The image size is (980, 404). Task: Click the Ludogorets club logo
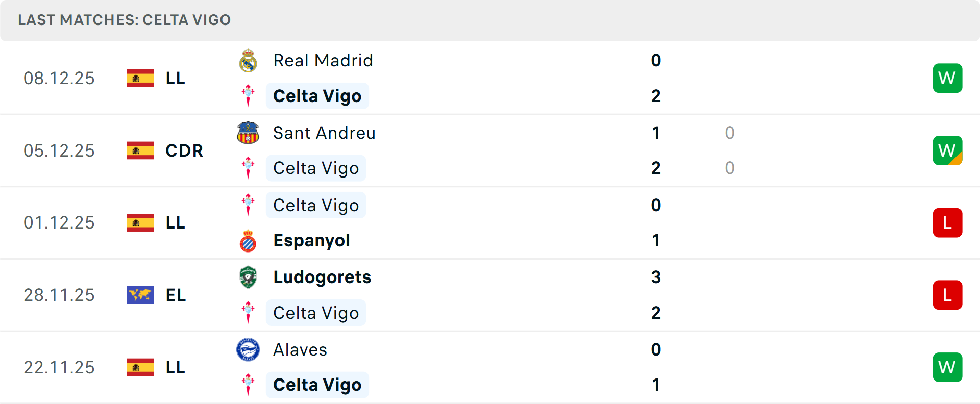point(248,277)
